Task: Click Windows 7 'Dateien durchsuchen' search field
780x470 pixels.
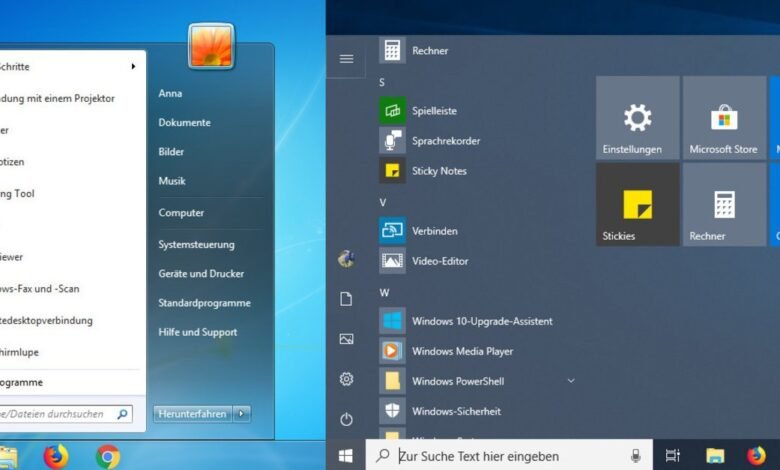Action: (66, 414)
